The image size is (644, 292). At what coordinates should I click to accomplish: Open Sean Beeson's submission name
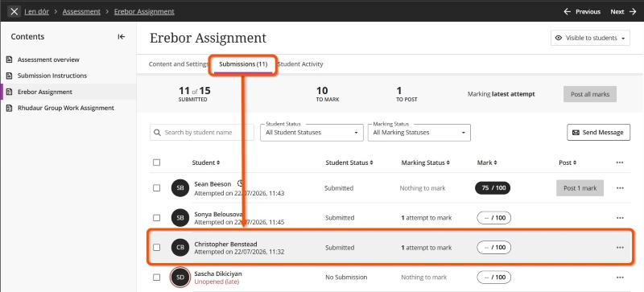click(213, 184)
